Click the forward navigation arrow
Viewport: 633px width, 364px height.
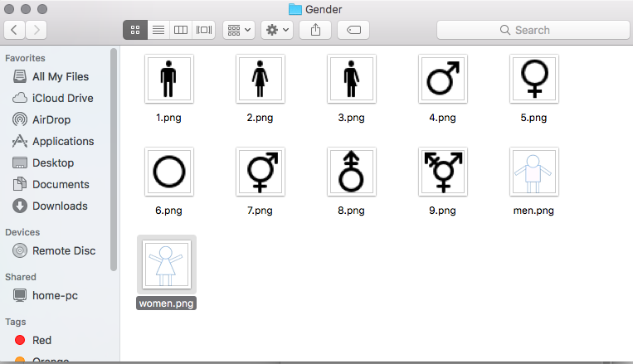click(37, 30)
